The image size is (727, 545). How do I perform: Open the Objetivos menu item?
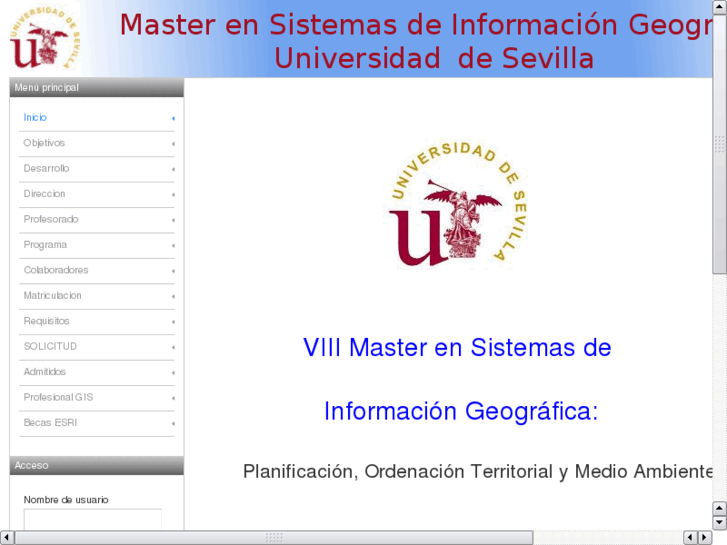(44, 143)
